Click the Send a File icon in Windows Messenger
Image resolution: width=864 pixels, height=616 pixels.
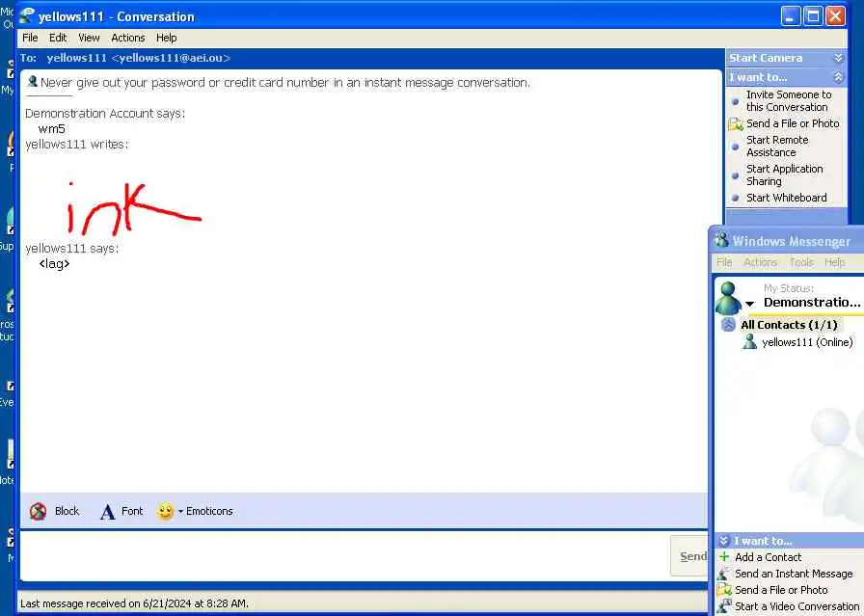(724, 590)
